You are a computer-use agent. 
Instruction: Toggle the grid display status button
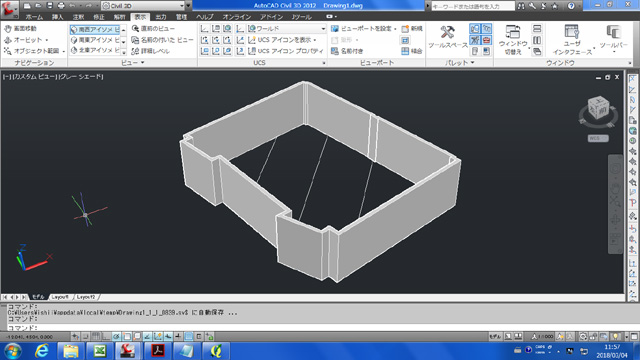point(96,337)
